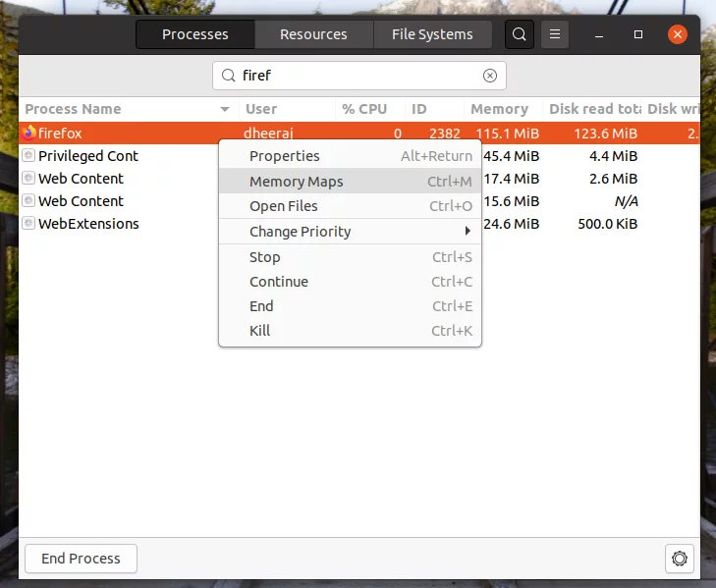Choose Memory Maps in the context menu
This screenshot has width=716, height=588.
point(351,182)
